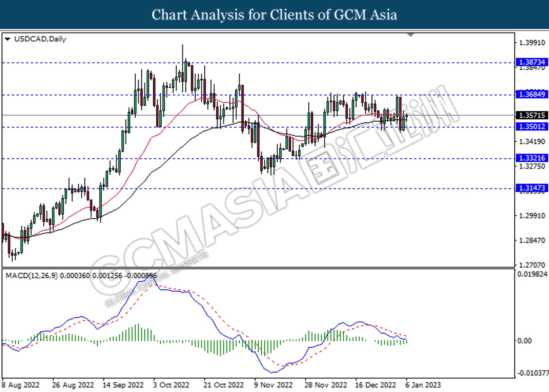Click the 26 Aug 2022 date label
Viewport: 549px width, 392px height.
(x=73, y=385)
